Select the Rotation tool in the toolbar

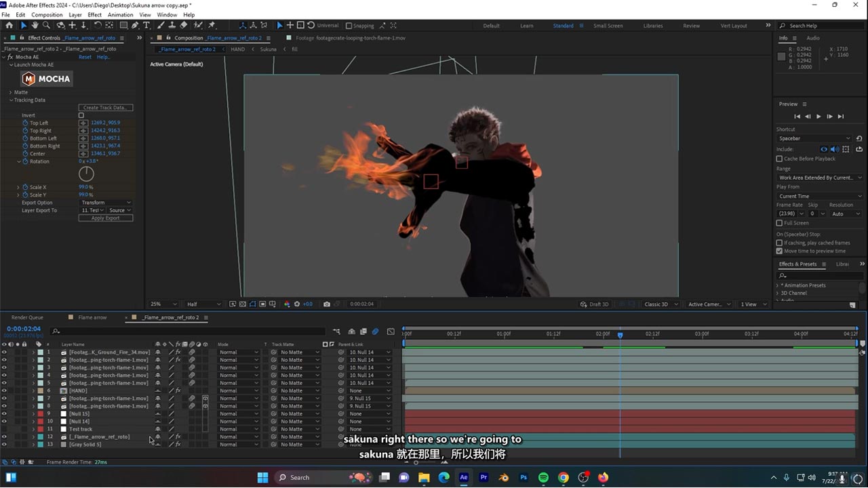click(98, 25)
